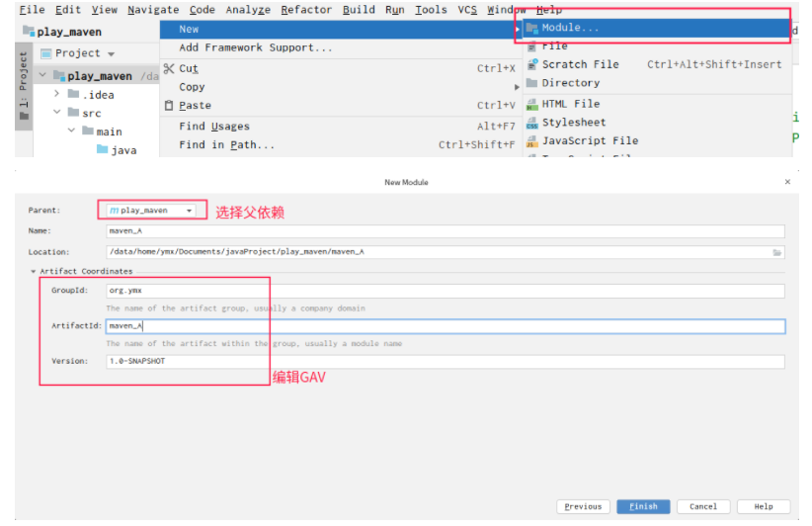Screen dimensions: 812x526
Task: Select Directory submenu item
Action: tap(657, 83)
